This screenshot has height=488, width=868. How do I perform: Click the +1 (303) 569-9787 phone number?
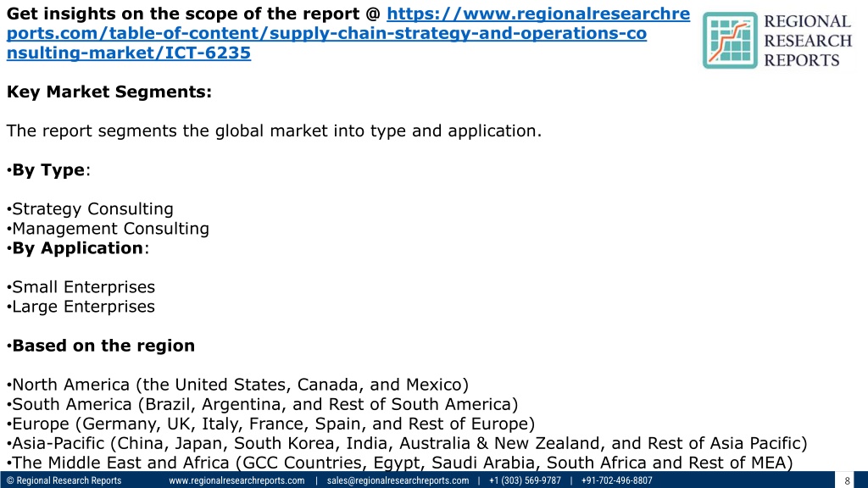525,480
